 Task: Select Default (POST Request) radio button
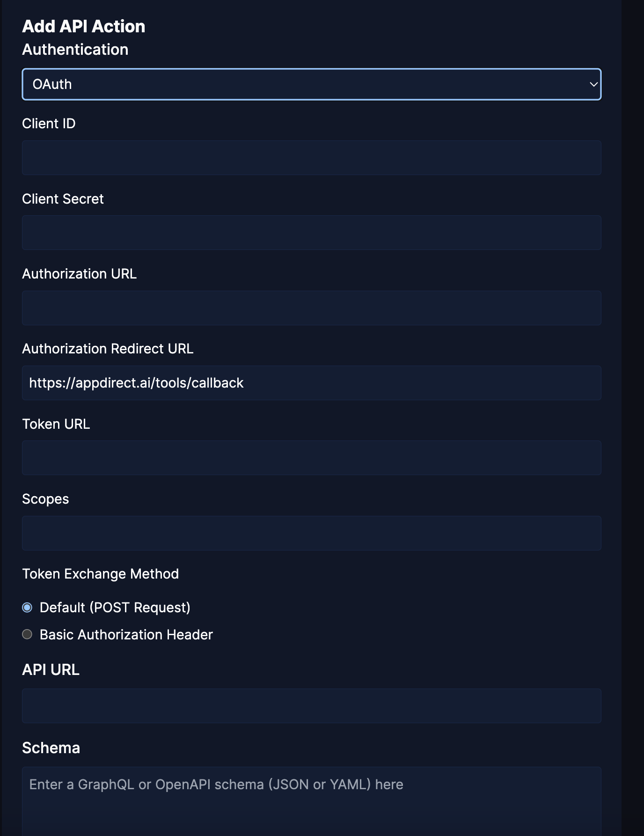pyautogui.click(x=27, y=608)
